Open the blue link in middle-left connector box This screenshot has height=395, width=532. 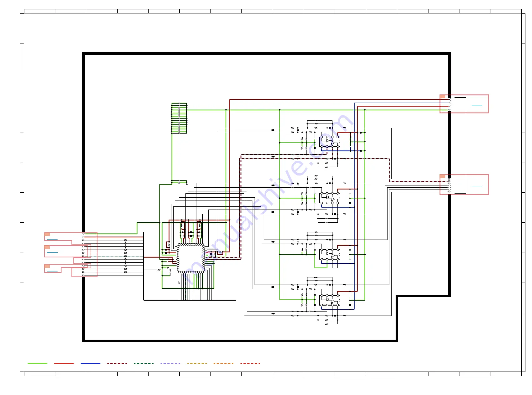[52, 252]
